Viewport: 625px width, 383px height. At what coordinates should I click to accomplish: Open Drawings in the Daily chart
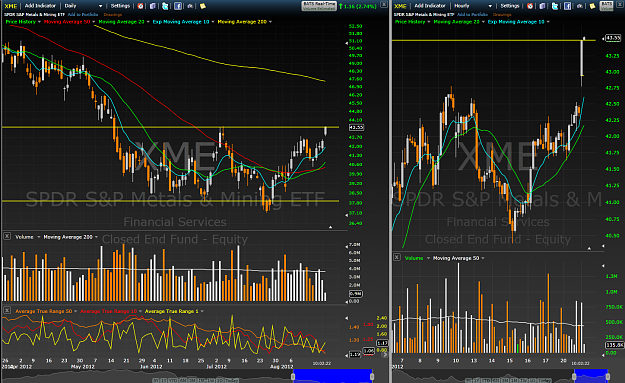click(x=113, y=15)
